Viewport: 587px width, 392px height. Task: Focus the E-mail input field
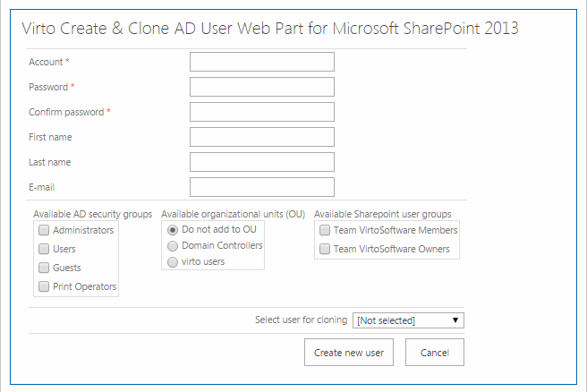(x=261, y=187)
